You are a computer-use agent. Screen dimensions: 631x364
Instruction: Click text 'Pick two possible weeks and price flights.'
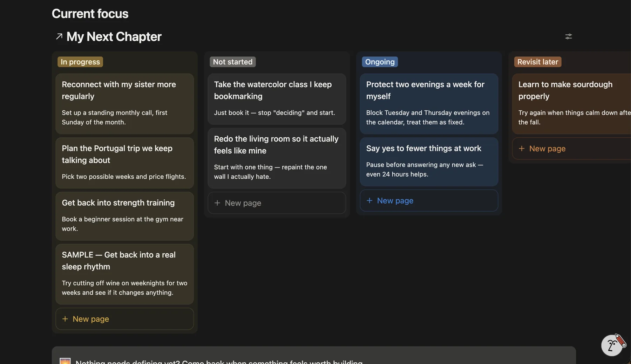[x=124, y=177]
